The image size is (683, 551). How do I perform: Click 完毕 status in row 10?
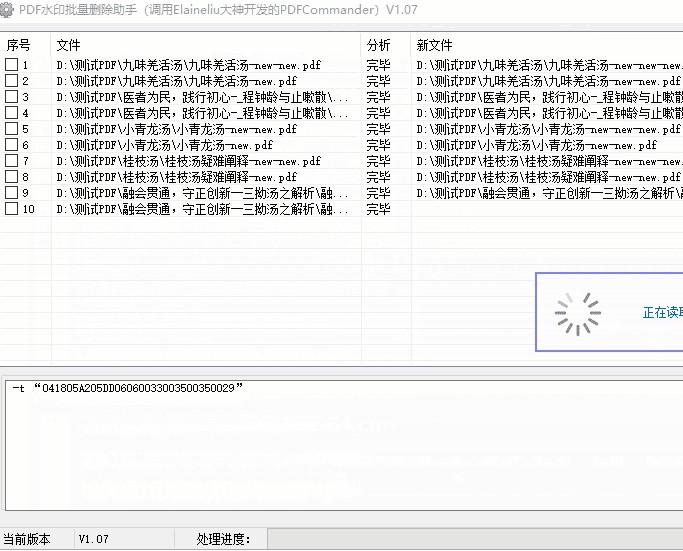coord(378,209)
